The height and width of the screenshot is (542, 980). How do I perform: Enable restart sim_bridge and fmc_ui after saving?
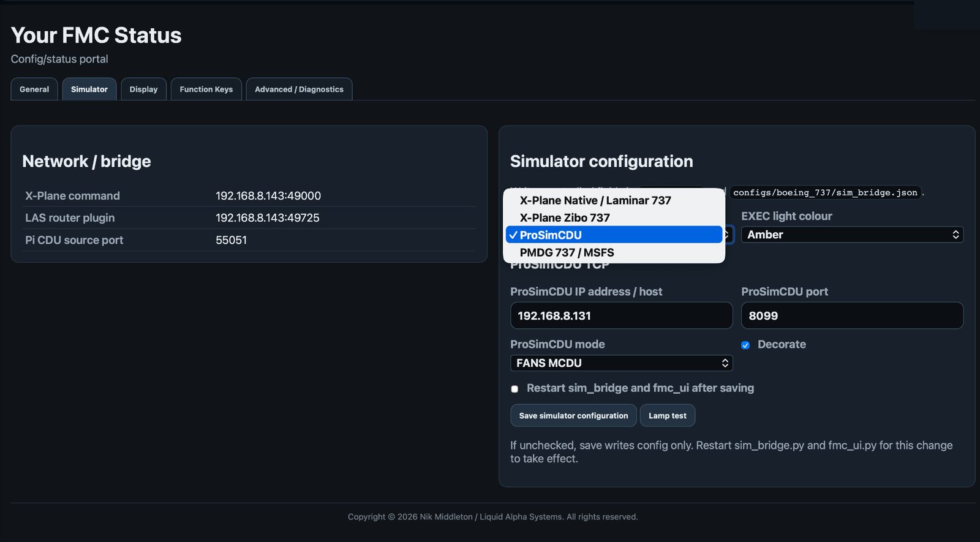point(514,389)
